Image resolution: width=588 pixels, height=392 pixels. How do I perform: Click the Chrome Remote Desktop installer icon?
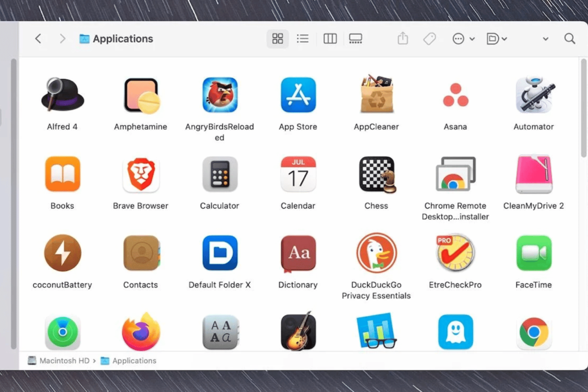click(456, 174)
